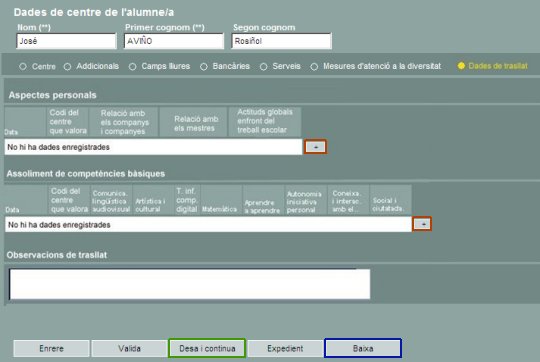The height and width of the screenshot is (362, 540).
Task: Open the Expedient button
Action: click(x=285, y=349)
